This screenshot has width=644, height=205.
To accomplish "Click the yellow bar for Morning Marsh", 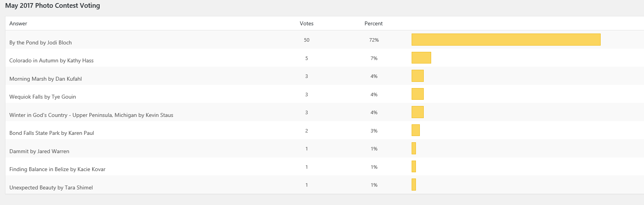I will [x=417, y=76].
